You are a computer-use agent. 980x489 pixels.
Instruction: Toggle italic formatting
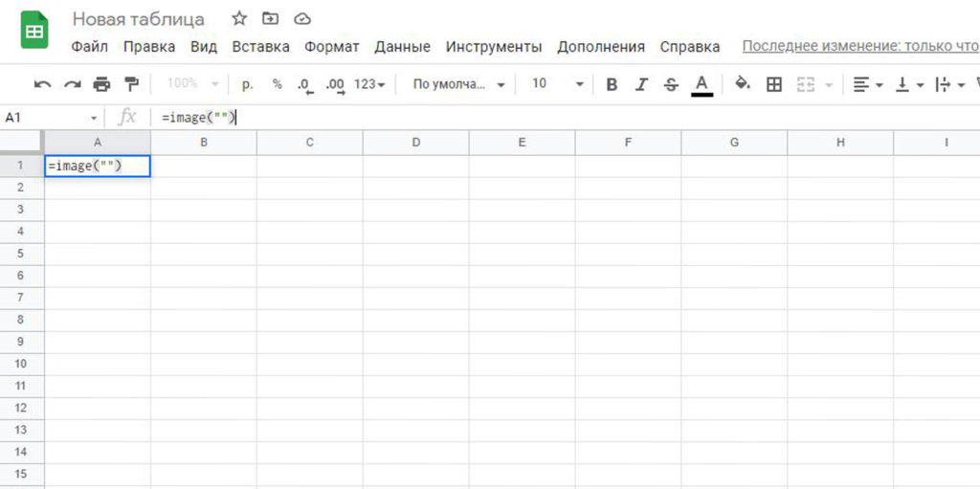pyautogui.click(x=641, y=84)
